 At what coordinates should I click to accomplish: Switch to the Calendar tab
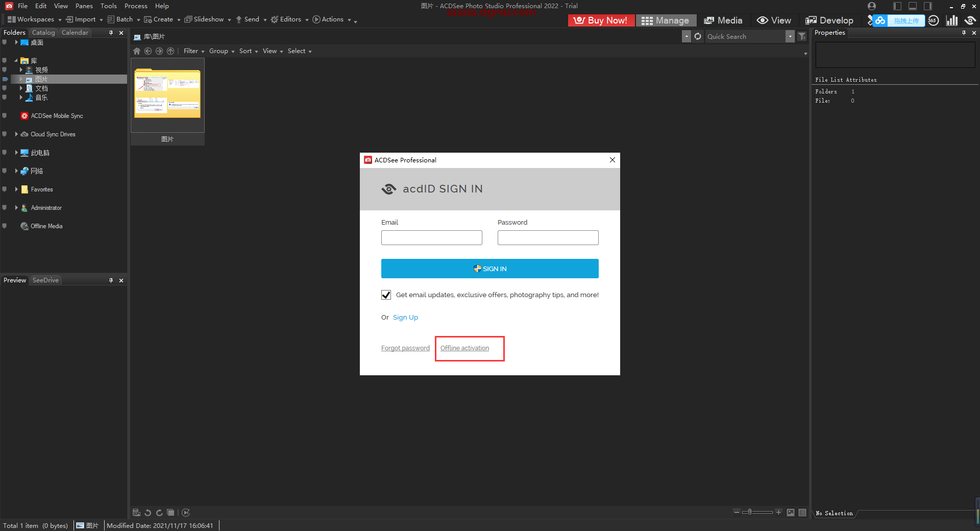coord(75,33)
